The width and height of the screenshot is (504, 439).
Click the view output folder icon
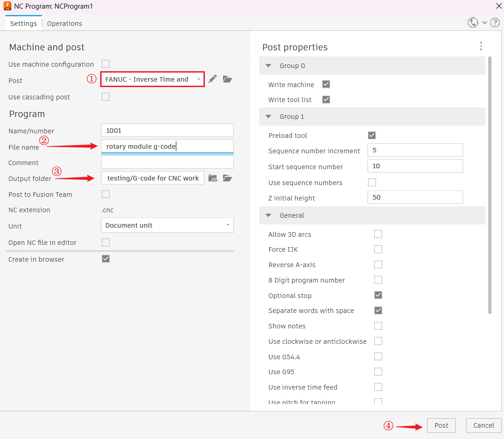click(213, 178)
